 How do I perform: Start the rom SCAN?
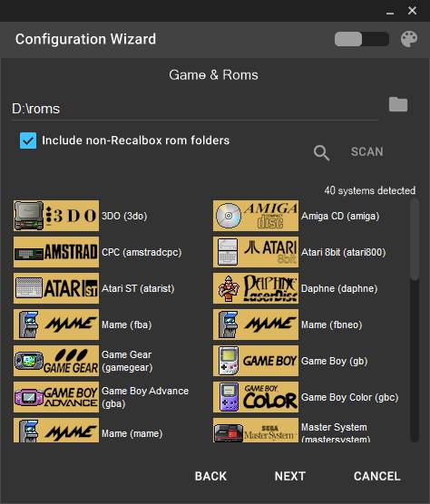(367, 151)
